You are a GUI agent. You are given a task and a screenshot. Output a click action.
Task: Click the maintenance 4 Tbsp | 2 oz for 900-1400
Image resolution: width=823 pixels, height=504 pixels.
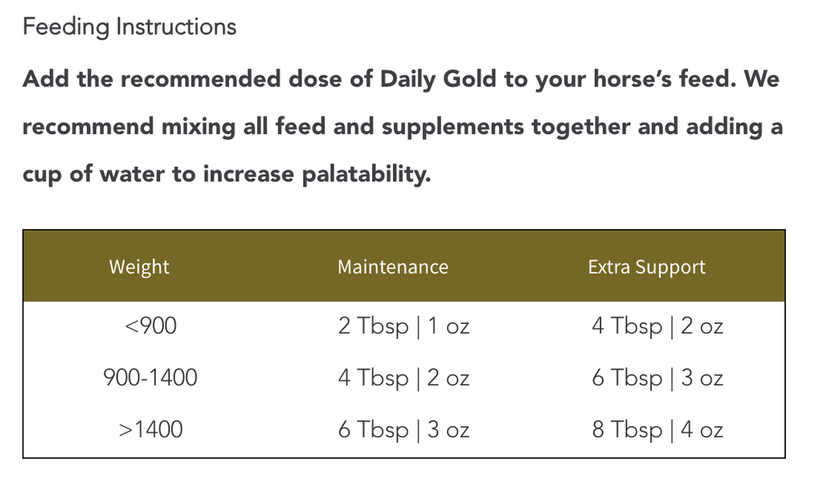tap(403, 378)
